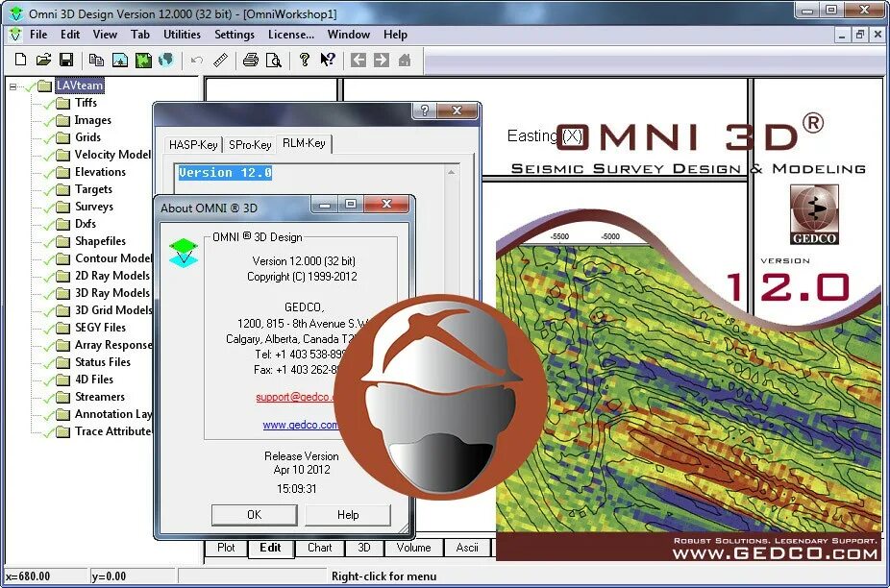
Task: Open the www.gedco.com link
Action: click(300, 425)
